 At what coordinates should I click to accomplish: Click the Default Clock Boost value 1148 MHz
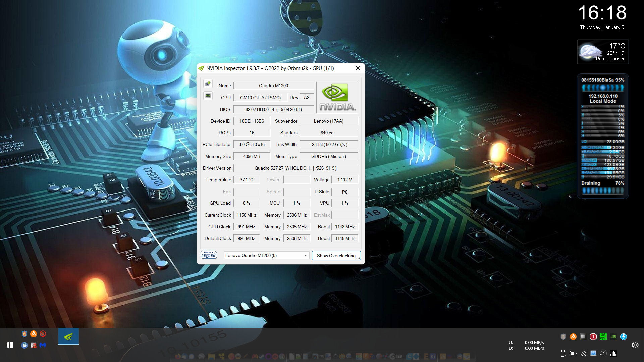click(344, 238)
